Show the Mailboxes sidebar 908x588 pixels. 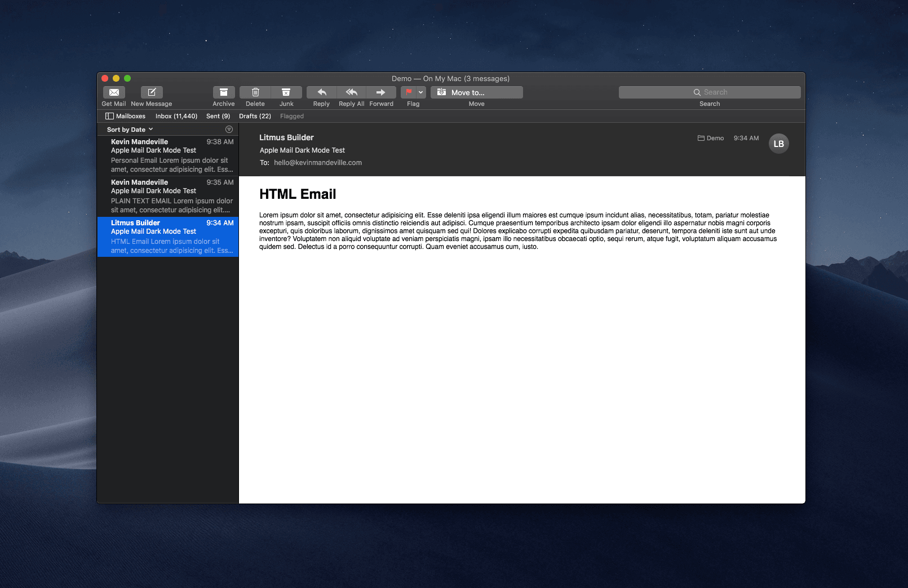125,116
